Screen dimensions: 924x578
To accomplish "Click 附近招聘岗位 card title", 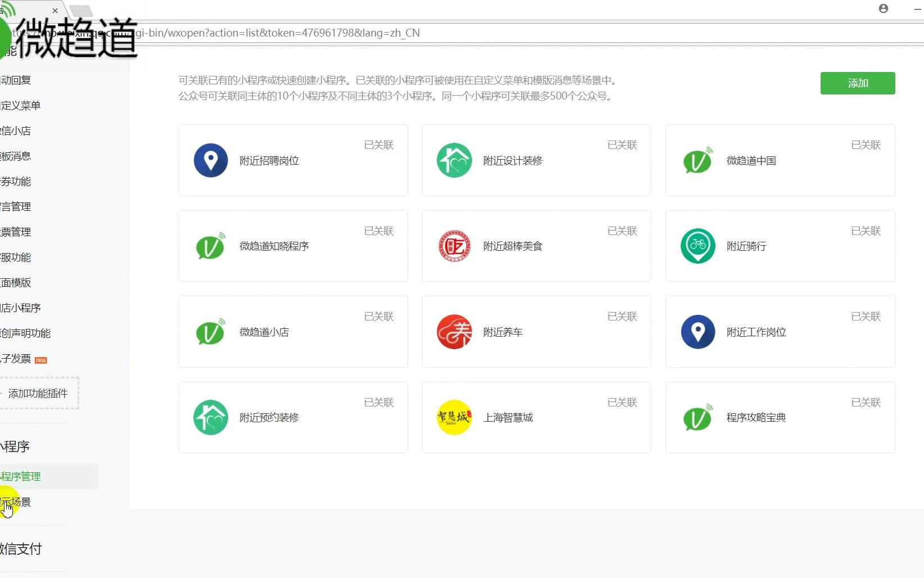I will coord(269,160).
